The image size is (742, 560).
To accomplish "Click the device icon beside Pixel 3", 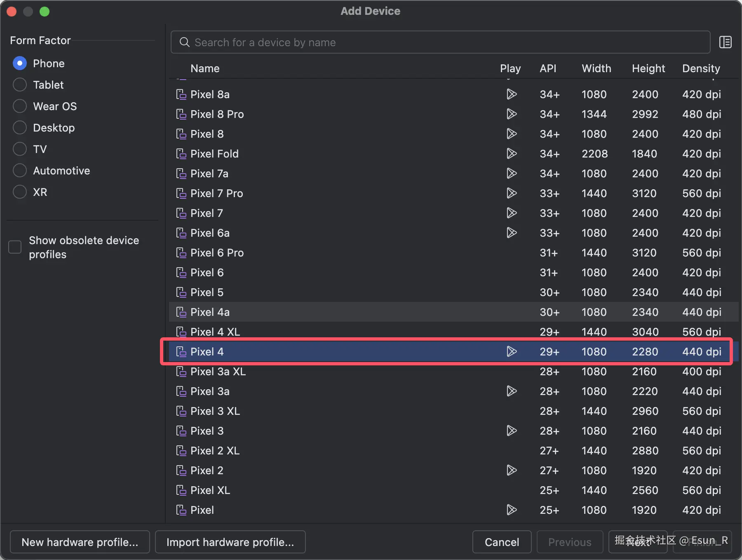I will [181, 431].
